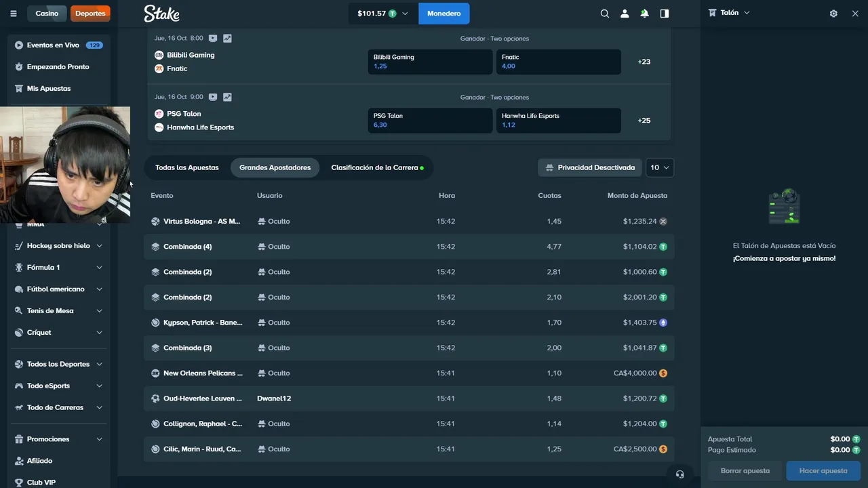Open Eventos en Vivo 129 badge link

94,45
